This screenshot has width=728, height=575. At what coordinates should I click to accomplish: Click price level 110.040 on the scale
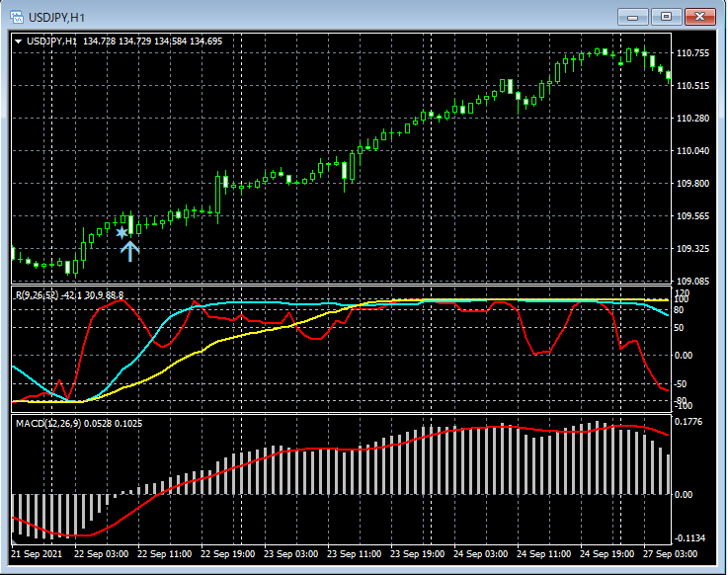(693, 151)
